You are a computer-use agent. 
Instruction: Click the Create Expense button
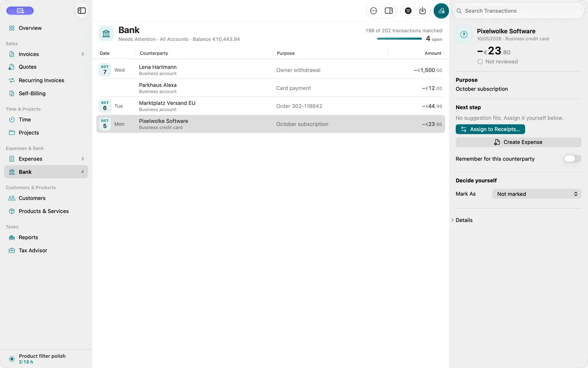519,142
